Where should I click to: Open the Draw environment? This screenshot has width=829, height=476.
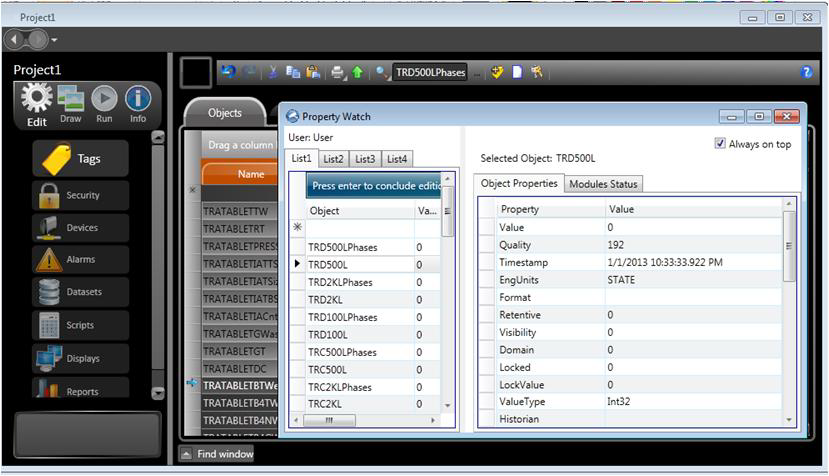(70, 104)
